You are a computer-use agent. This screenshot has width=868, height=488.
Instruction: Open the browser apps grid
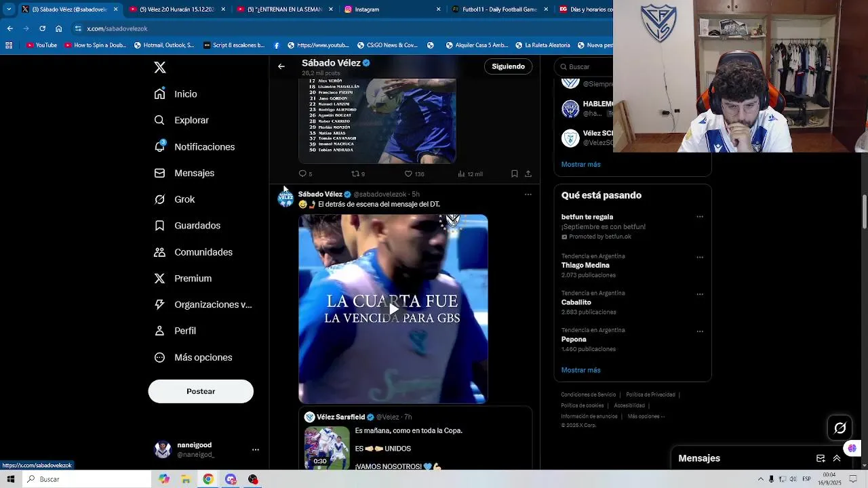[x=9, y=45]
